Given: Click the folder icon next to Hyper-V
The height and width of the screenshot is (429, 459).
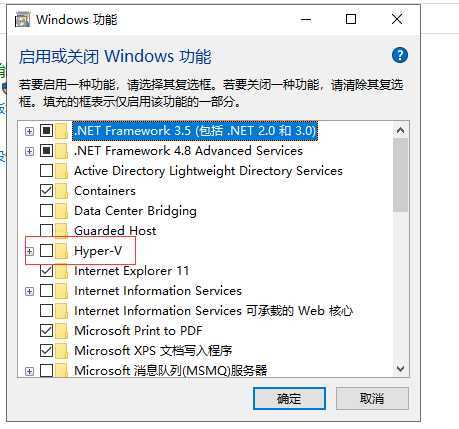Looking at the screenshot, I should point(62,251).
